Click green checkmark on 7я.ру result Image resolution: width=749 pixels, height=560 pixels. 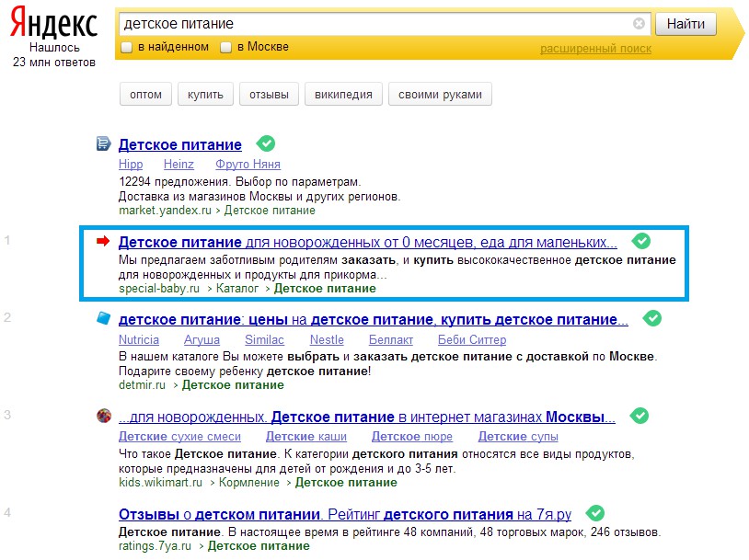595,513
